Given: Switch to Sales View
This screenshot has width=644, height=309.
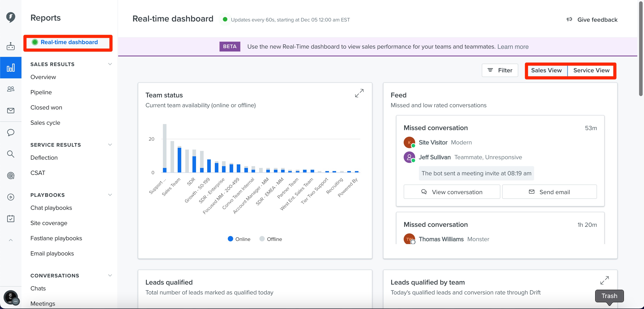Looking at the screenshot, I should click(x=546, y=70).
